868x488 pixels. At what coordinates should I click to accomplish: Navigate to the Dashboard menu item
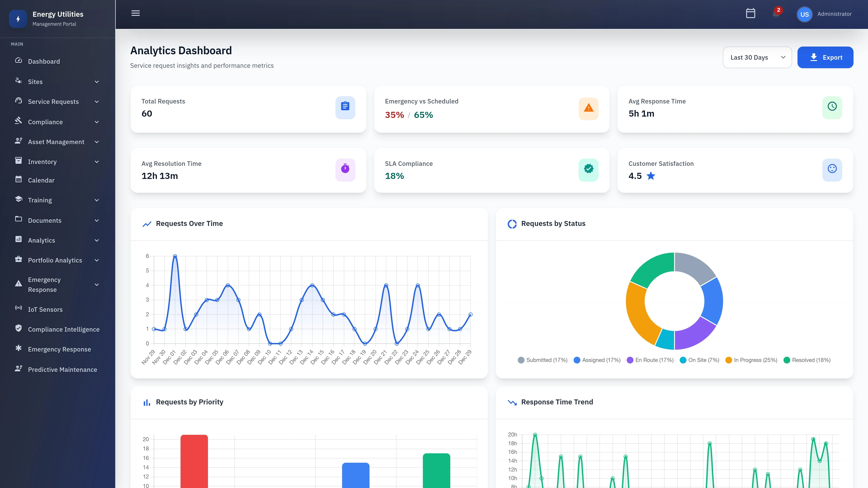pyautogui.click(x=44, y=61)
